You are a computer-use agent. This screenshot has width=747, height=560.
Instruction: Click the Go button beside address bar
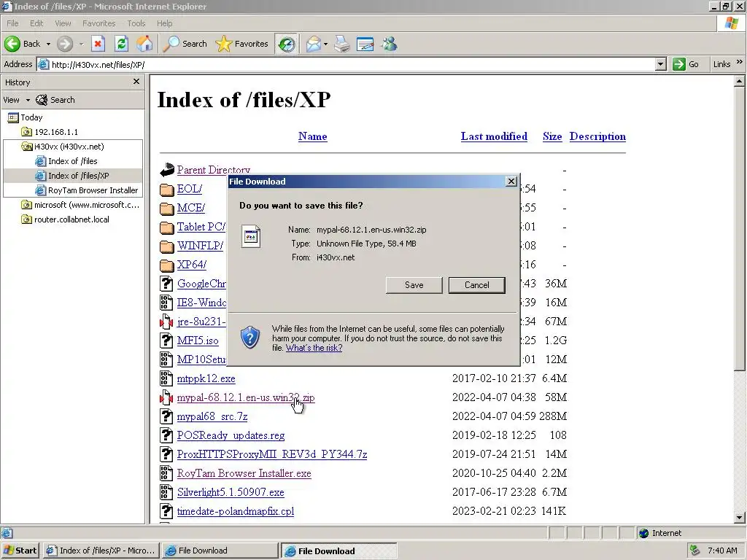tap(686, 64)
